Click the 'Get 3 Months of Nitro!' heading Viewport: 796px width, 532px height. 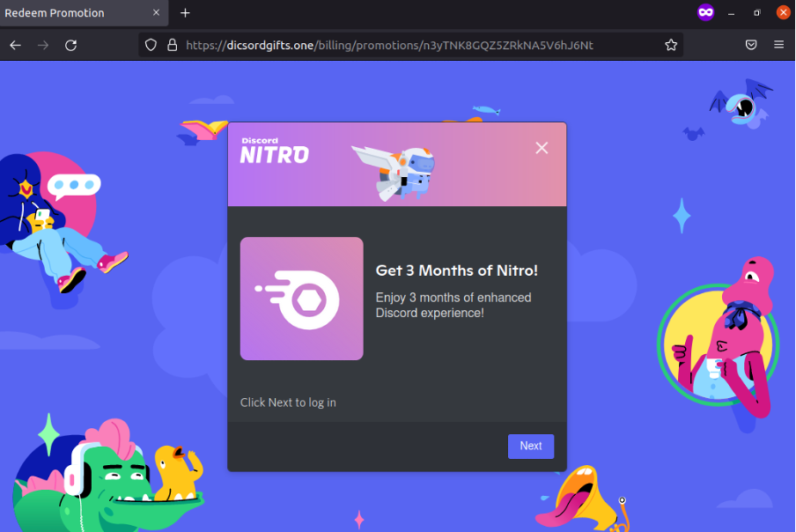[x=456, y=270]
